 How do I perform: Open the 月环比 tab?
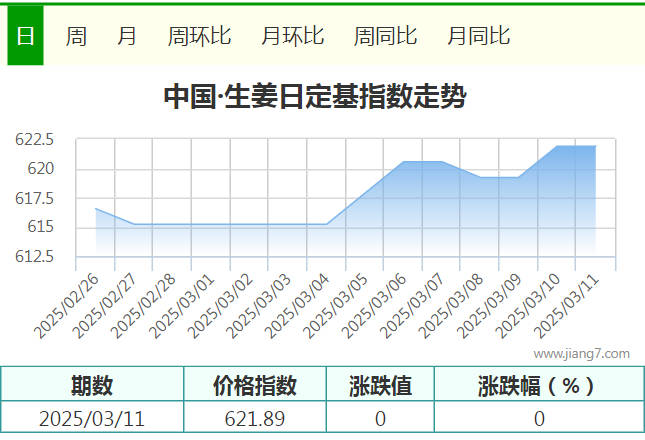292,37
